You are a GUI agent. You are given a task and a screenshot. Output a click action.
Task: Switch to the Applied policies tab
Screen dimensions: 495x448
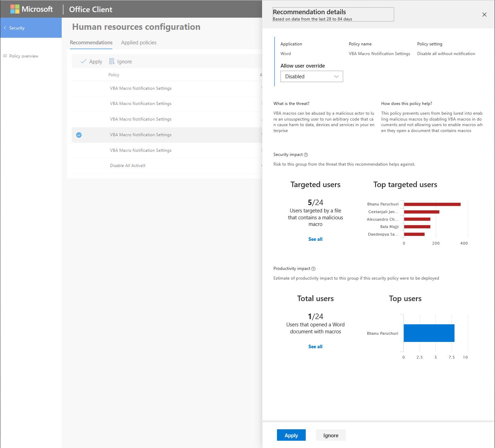(139, 42)
